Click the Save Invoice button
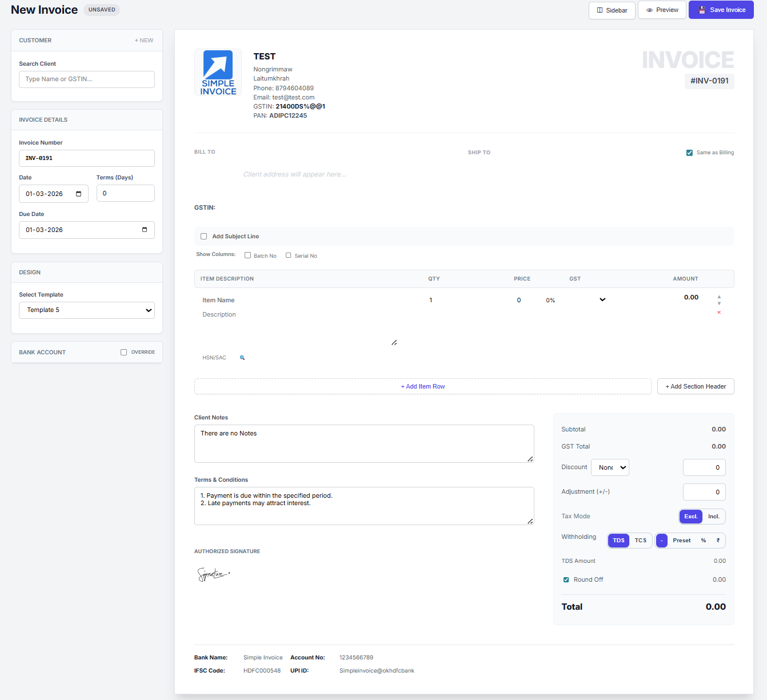Image resolution: width=767 pixels, height=700 pixels. point(721,10)
